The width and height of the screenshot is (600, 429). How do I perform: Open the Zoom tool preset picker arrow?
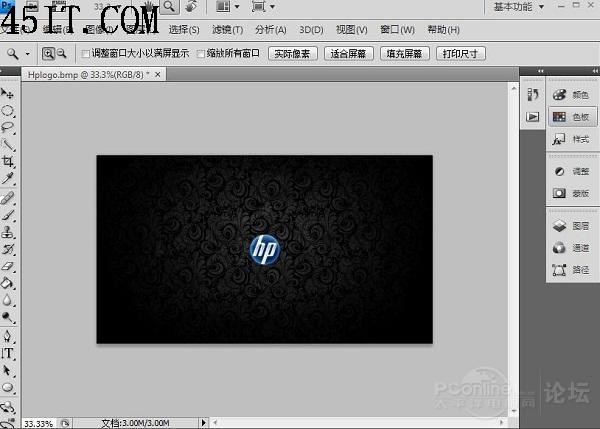tap(28, 54)
